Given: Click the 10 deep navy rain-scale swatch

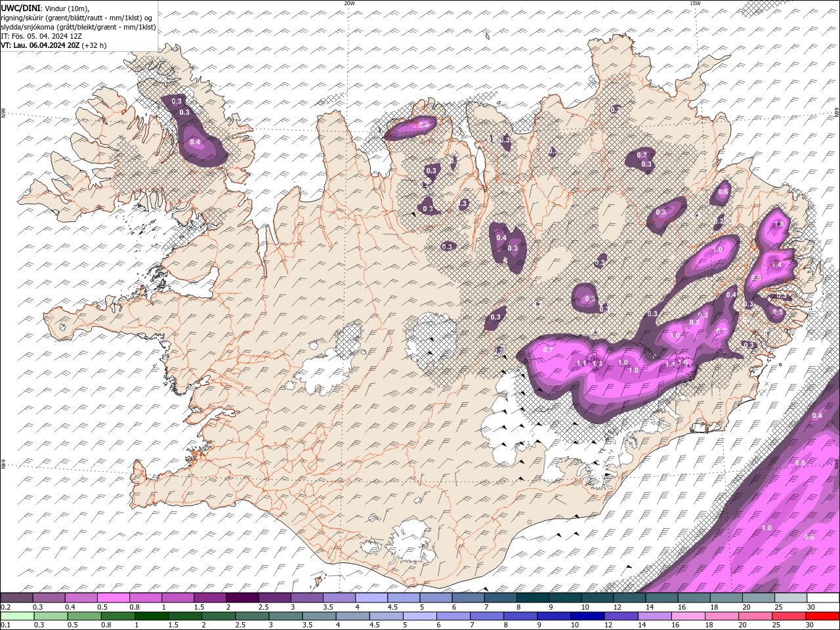Looking at the screenshot, I should [x=587, y=616].
